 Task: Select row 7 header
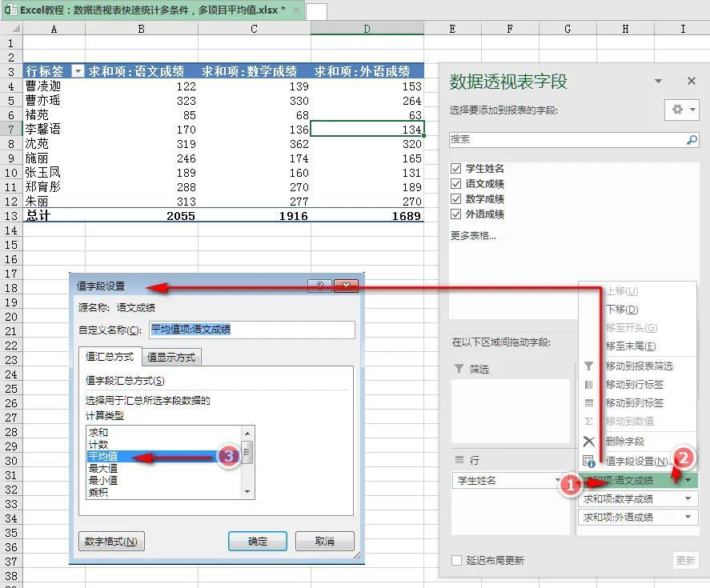point(11,130)
